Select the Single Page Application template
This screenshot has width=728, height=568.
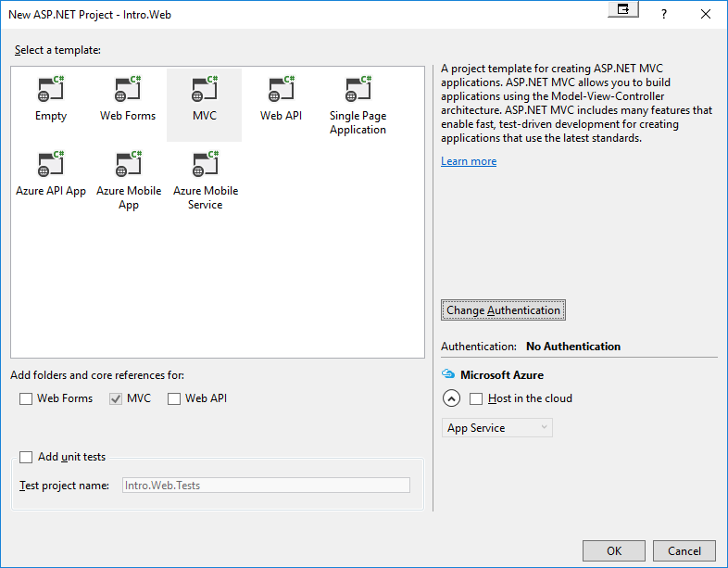[358, 105]
